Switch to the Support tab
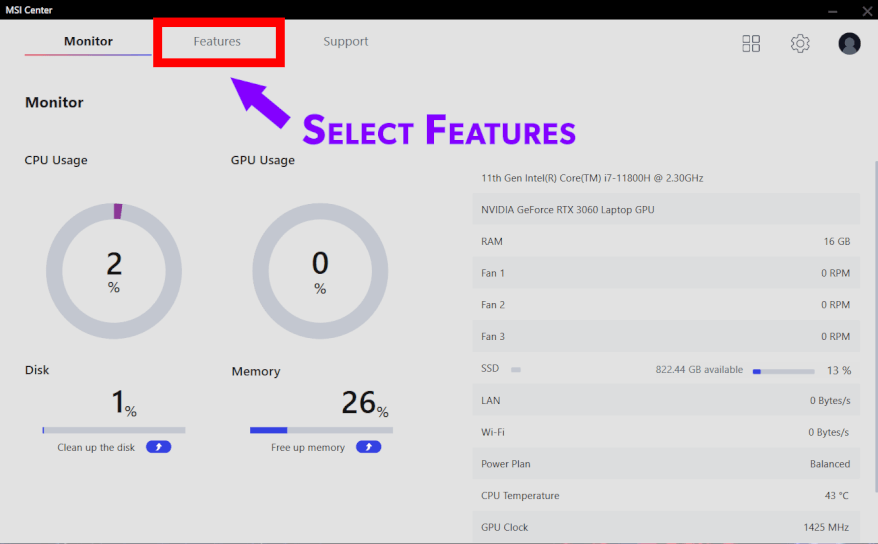The image size is (878, 544). point(345,42)
